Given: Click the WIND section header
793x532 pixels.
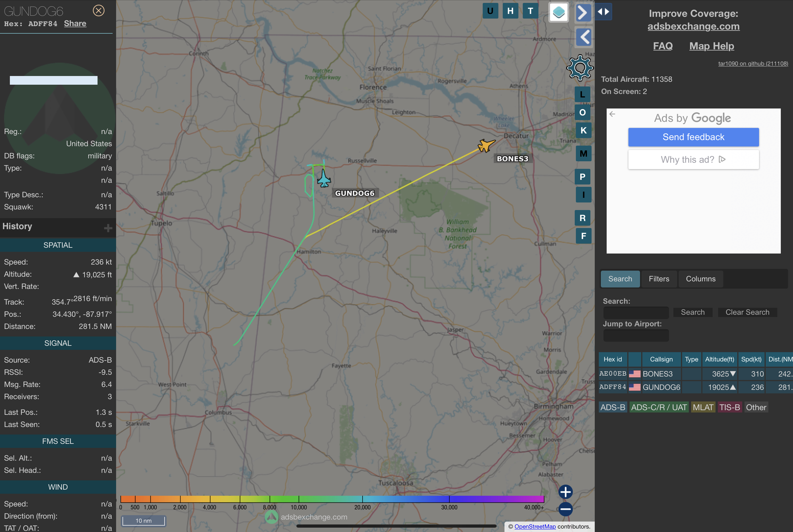Looking at the screenshot, I should pos(58,487).
